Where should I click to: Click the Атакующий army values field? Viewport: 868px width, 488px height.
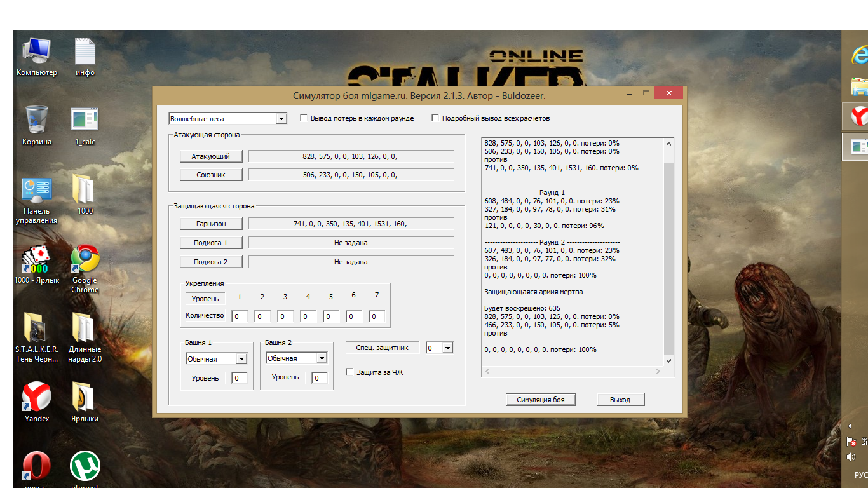tap(351, 156)
